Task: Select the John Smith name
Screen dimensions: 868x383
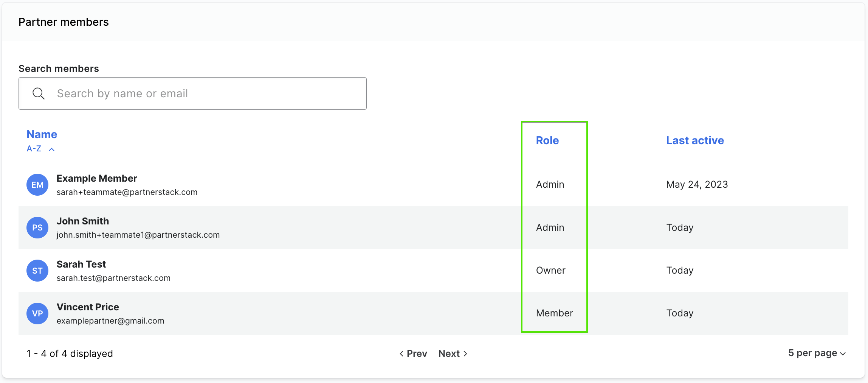Action: point(83,221)
